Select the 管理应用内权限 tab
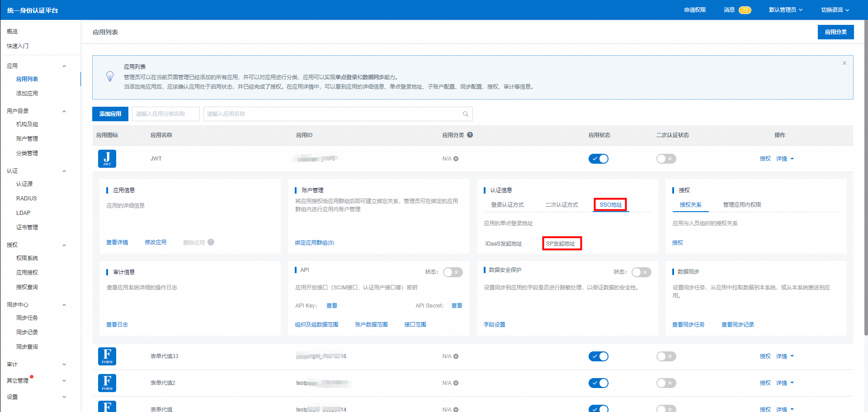The image size is (868, 412). pos(742,205)
